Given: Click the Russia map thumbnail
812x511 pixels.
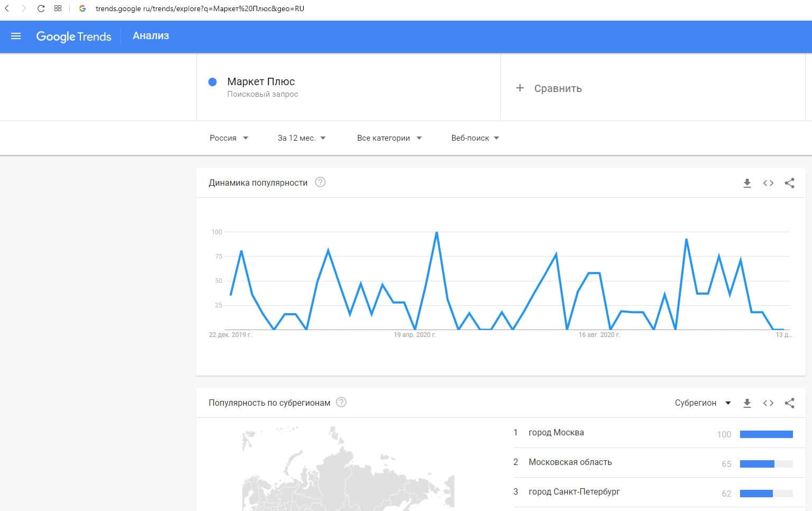Looking at the screenshot, I should [x=348, y=469].
